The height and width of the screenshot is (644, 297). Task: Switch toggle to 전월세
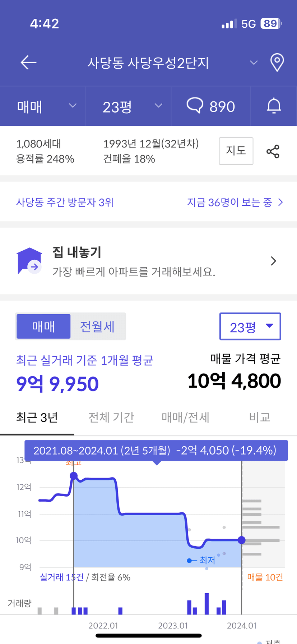97,326
